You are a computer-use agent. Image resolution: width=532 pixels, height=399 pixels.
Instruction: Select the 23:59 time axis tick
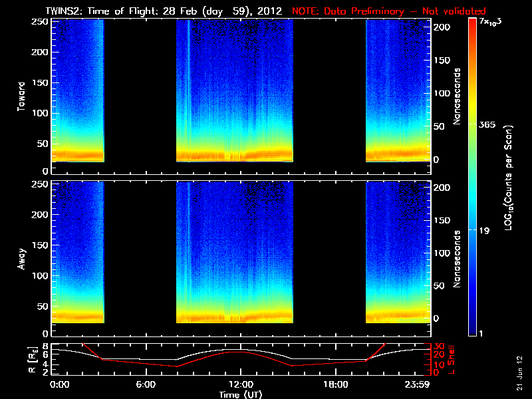[x=420, y=384]
